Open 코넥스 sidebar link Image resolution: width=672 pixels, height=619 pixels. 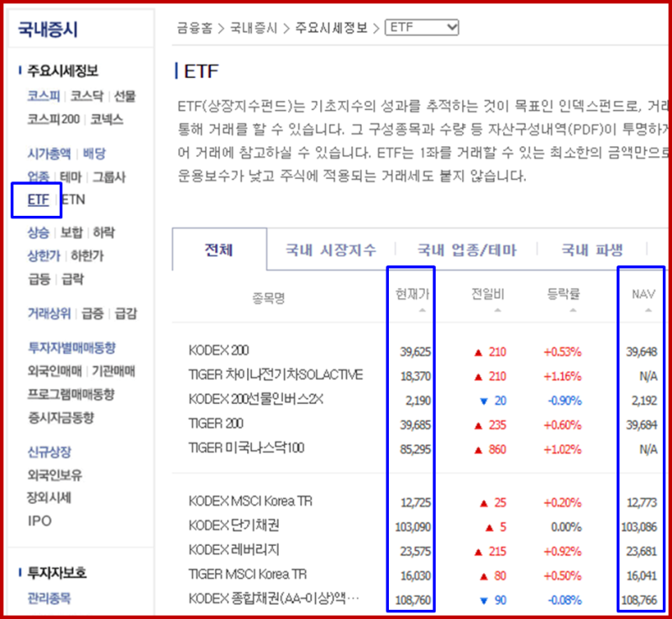pyautogui.click(x=107, y=119)
